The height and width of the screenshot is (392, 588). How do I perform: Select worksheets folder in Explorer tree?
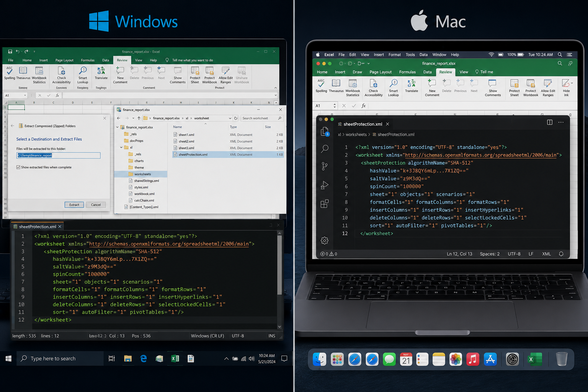[x=141, y=174]
